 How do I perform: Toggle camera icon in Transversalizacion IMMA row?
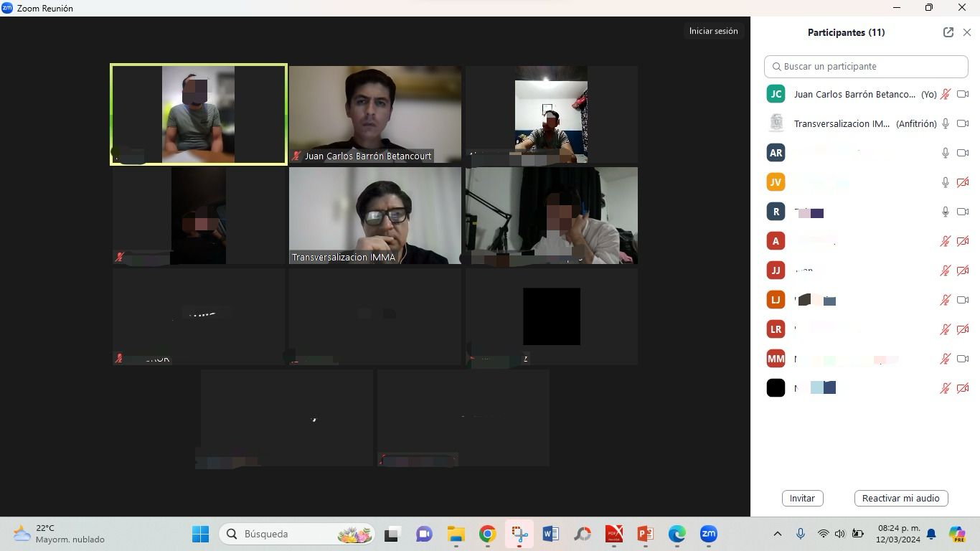click(x=963, y=123)
